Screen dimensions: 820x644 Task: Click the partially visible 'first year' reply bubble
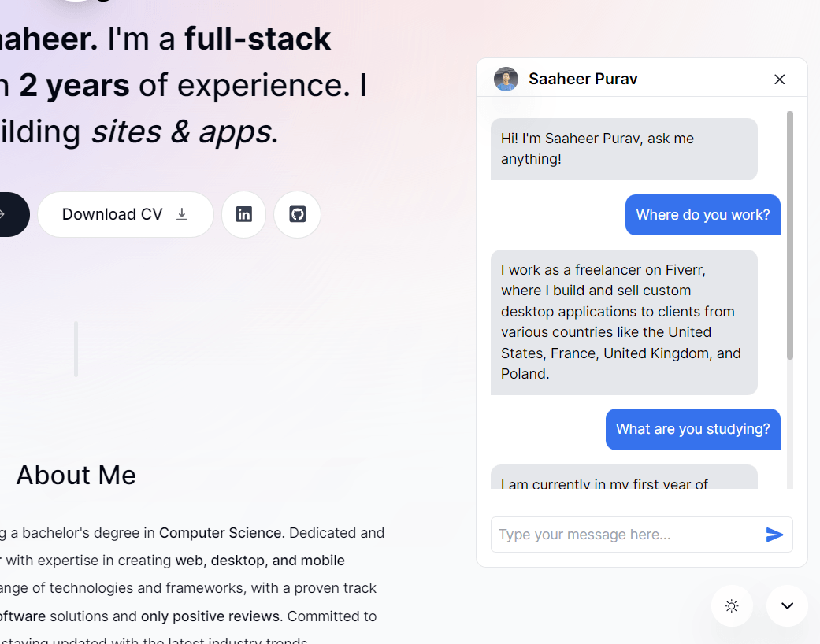(624, 477)
